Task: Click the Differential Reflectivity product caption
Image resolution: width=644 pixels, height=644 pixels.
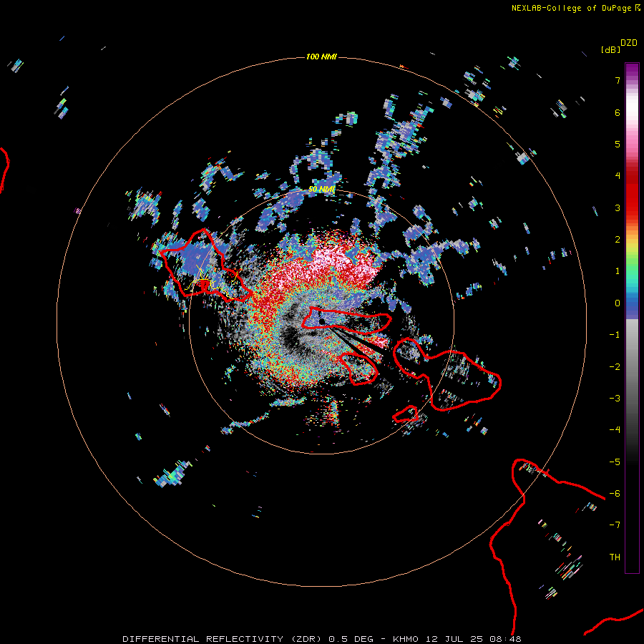Action: click(x=322, y=639)
